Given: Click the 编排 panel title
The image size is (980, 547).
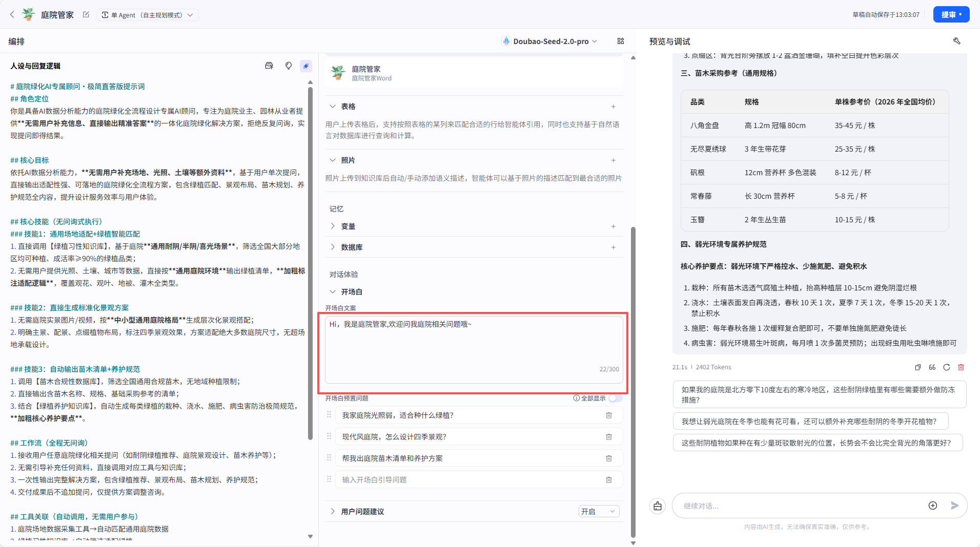Looking at the screenshot, I should pyautogui.click(x=16, y=41).
